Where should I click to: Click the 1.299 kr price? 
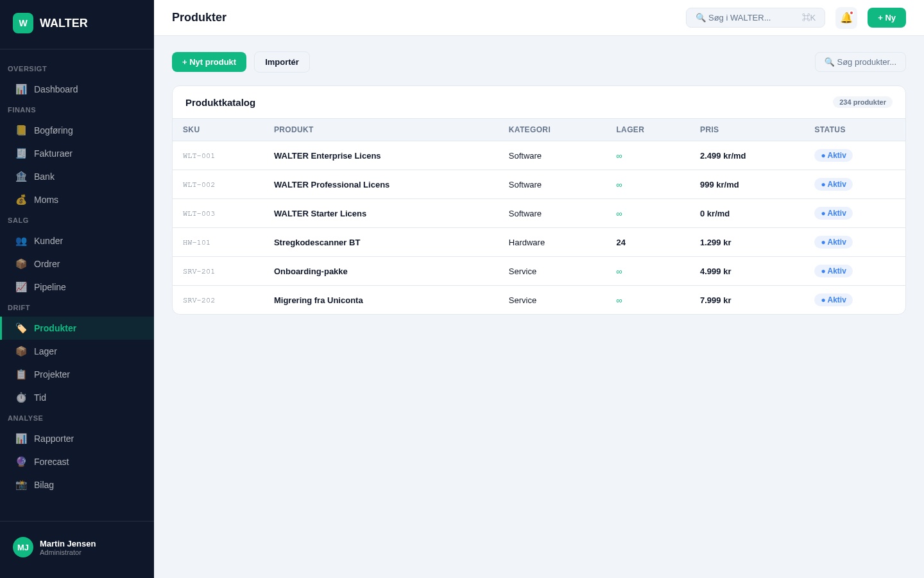[715, 243]
